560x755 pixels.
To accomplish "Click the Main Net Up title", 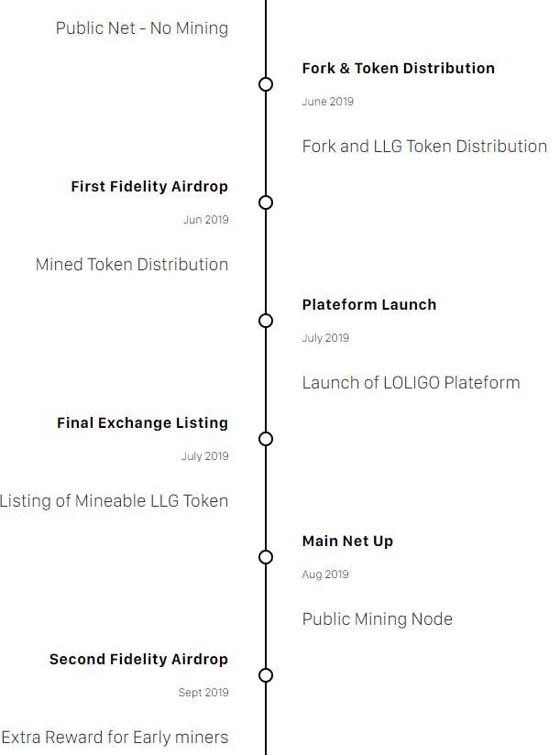I will tap(347, 541).
